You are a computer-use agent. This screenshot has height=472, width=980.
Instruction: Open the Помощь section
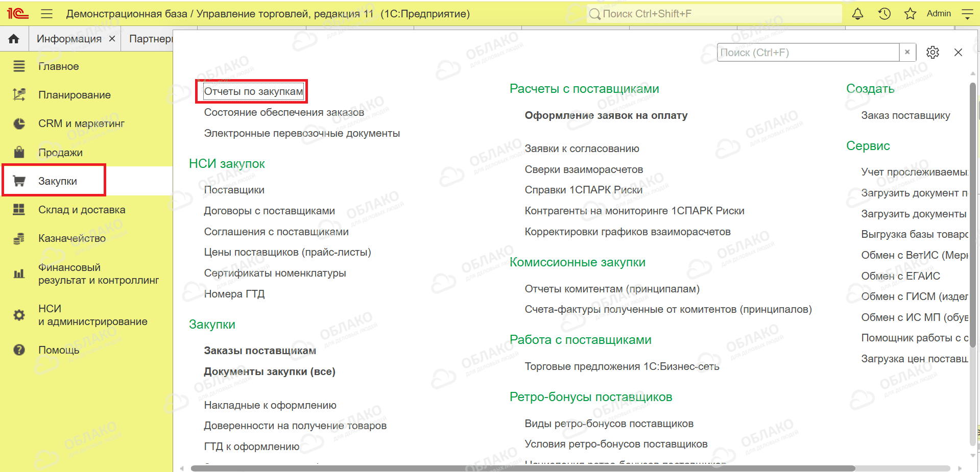click(x=59, y=350)
